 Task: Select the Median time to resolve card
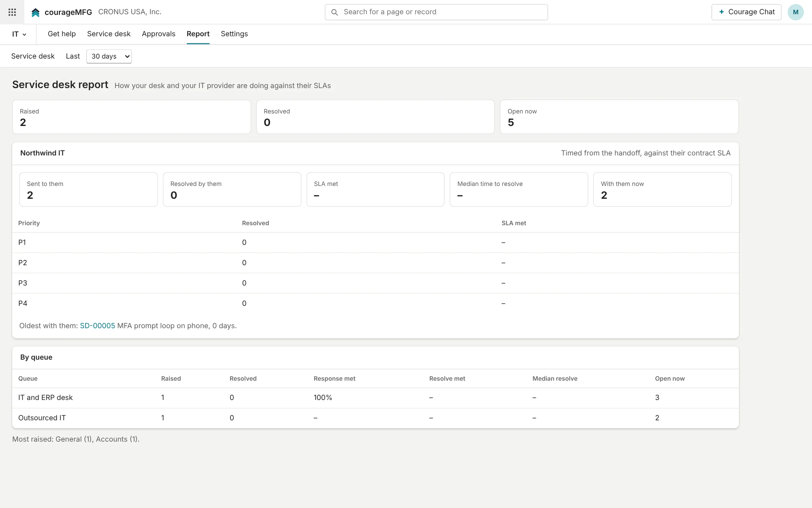(519, 190)
